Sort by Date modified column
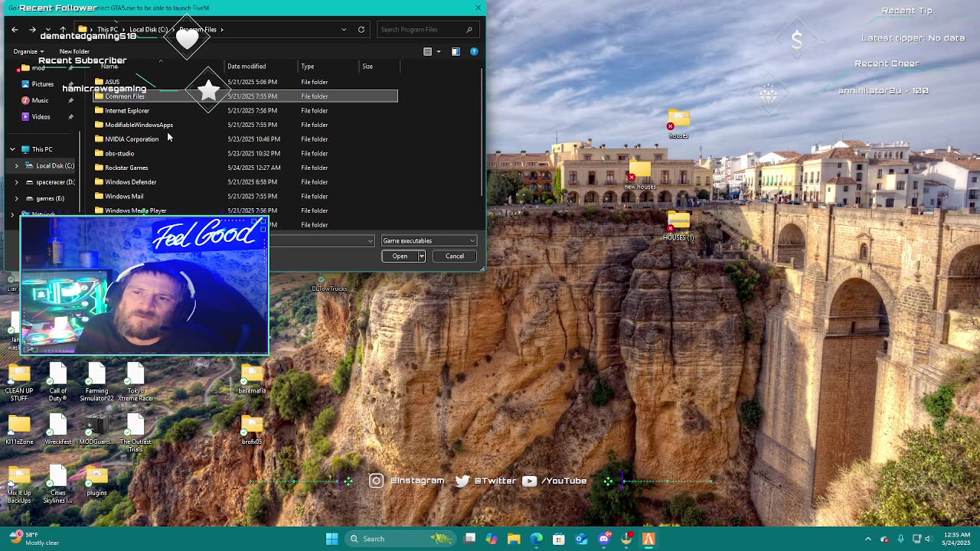Screen dimensions: 980x551 [247, 67]
